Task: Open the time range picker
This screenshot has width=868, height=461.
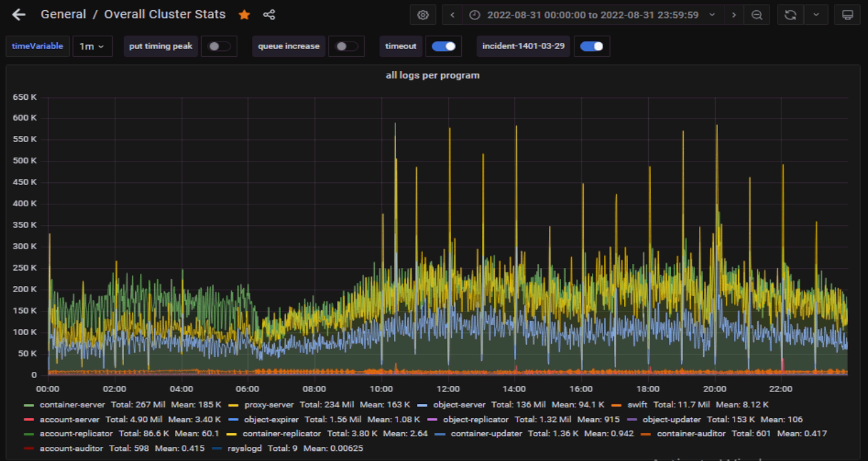Action: [592, 15]
